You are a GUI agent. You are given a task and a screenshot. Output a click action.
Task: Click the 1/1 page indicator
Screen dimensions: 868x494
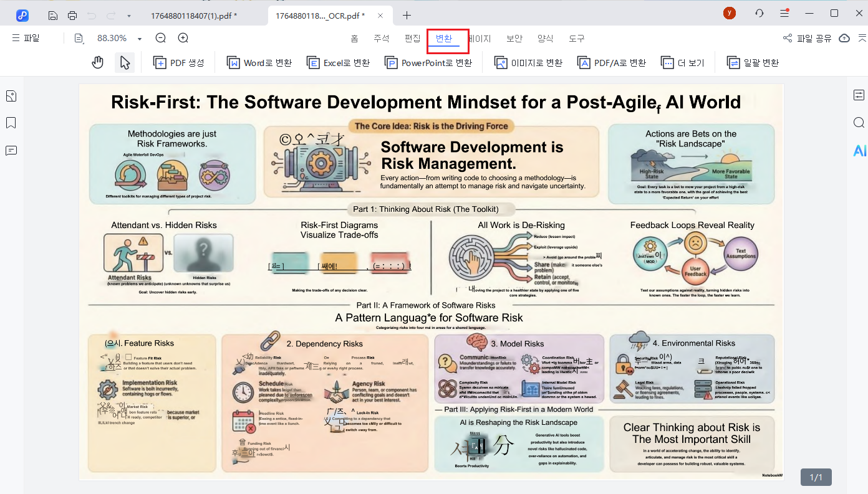click(816, 478)
